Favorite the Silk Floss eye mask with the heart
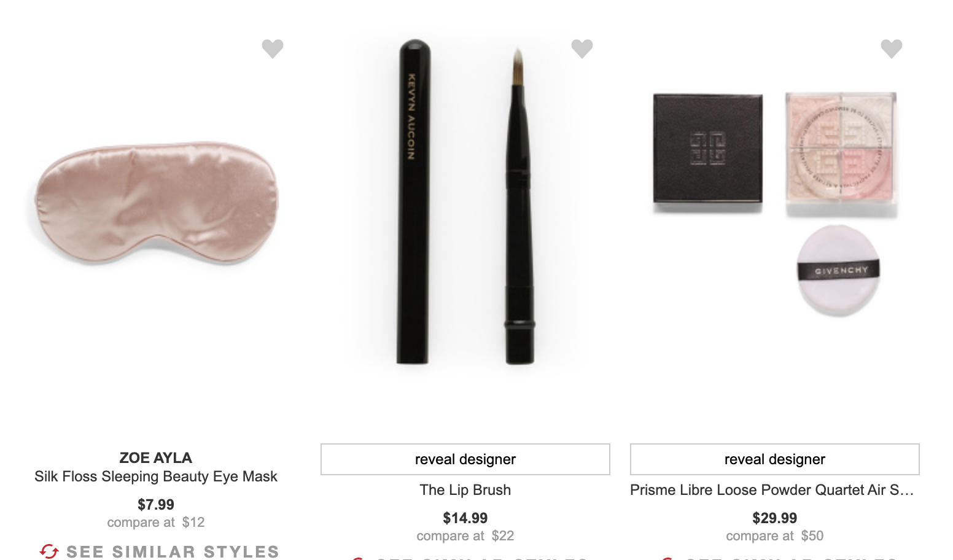This screenshot has width=953, height=560. point(273,49)
